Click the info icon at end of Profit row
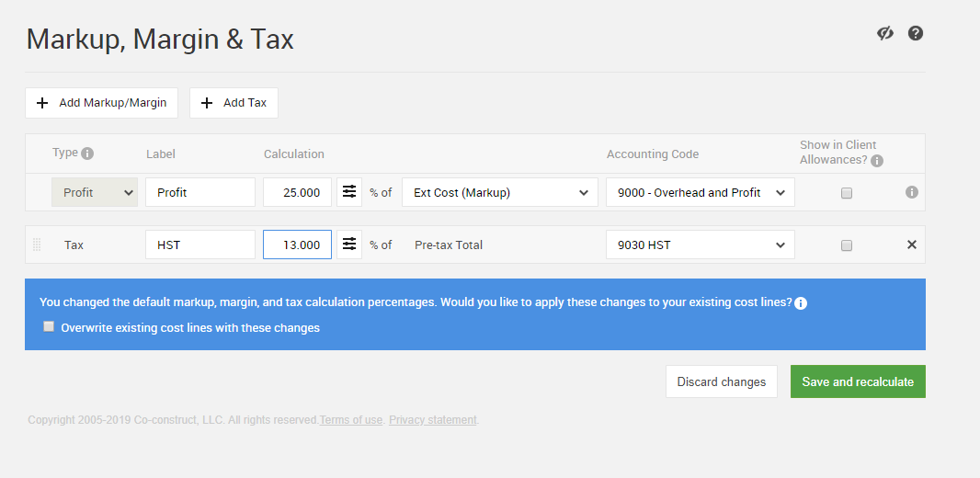 pyautogui.click(x=911, y=192)
